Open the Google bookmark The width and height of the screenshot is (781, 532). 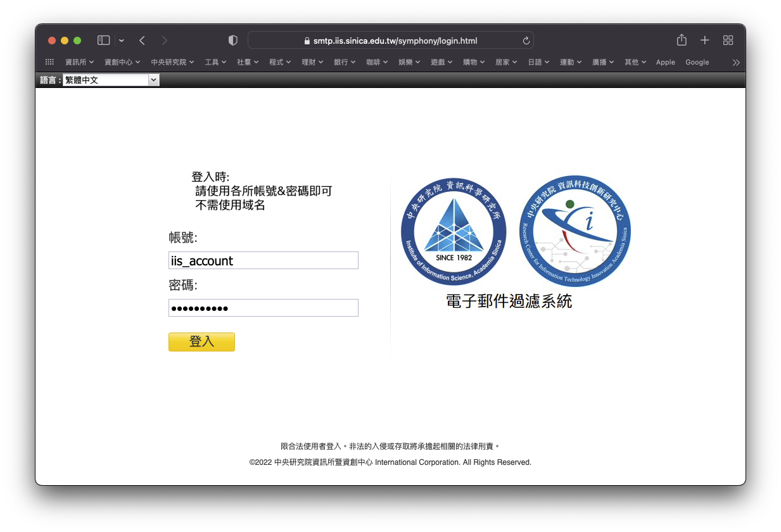[697, 62]
